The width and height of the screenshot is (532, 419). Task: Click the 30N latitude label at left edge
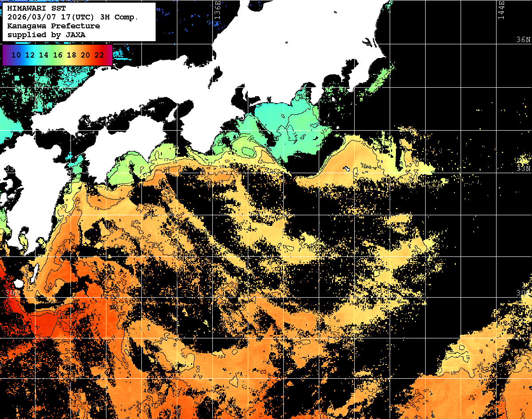(x=12, y=293)
